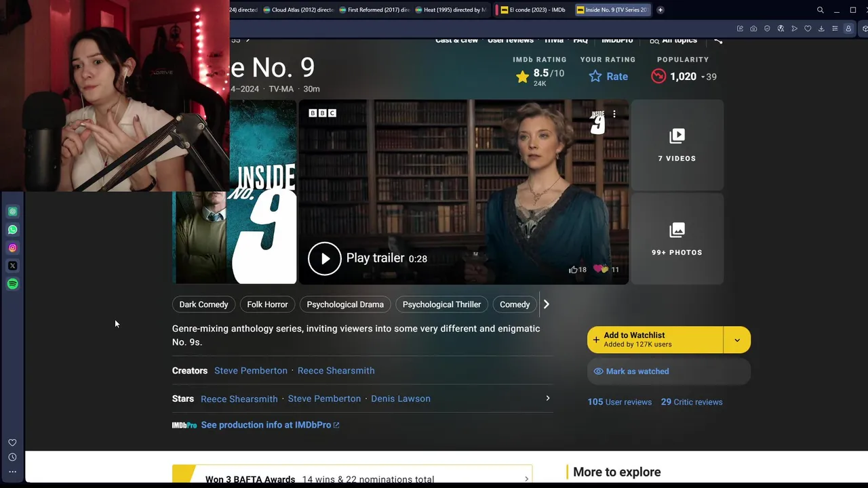Open history clock icon in the sidebar

click(12, 457)
